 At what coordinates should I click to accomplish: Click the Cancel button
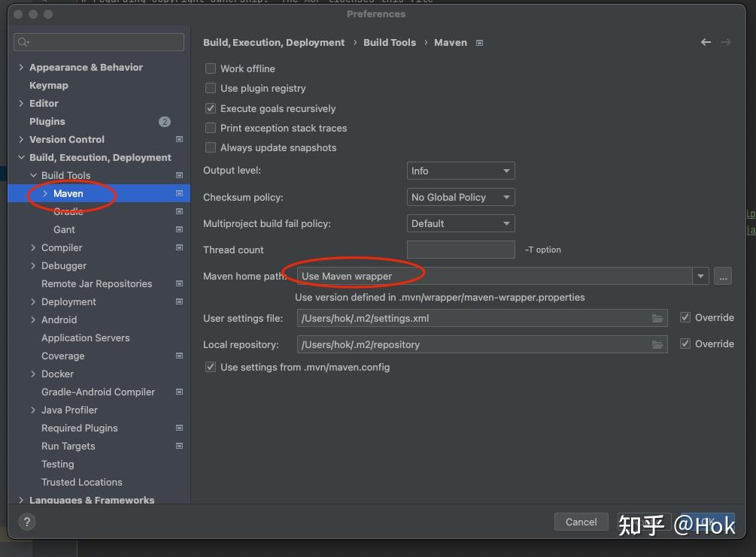pyautogui.click(x=581, y=522)
